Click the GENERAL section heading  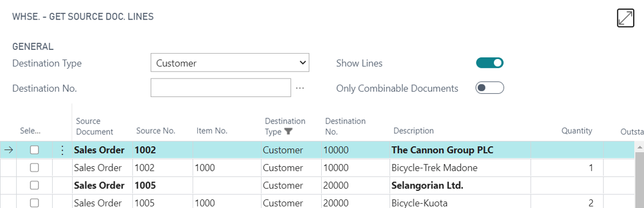click(x=33, y=47)
